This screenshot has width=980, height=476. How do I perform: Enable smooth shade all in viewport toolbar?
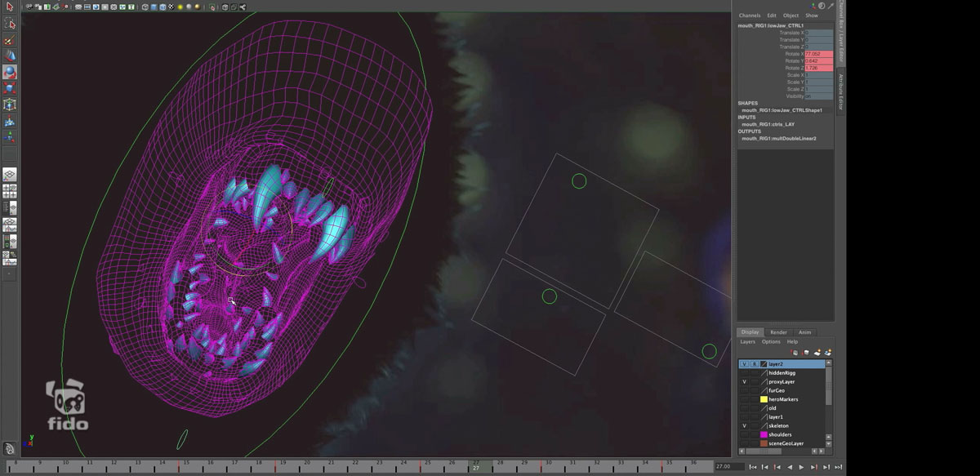154,7
